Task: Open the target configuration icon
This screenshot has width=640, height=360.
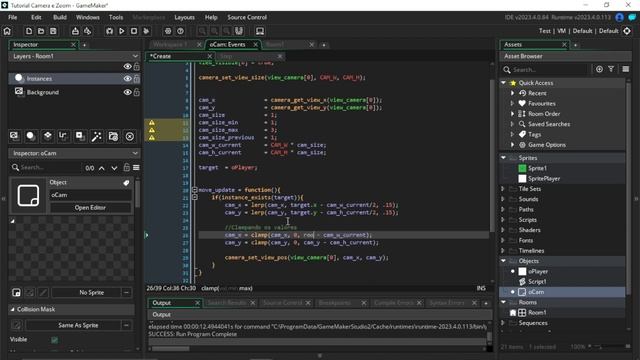Action: [x=627, y=31]
